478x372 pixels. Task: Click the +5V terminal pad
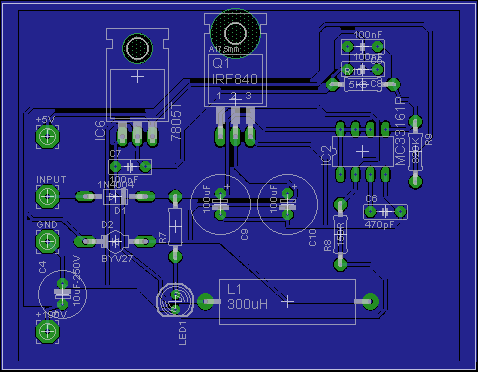tap(47, 136)
